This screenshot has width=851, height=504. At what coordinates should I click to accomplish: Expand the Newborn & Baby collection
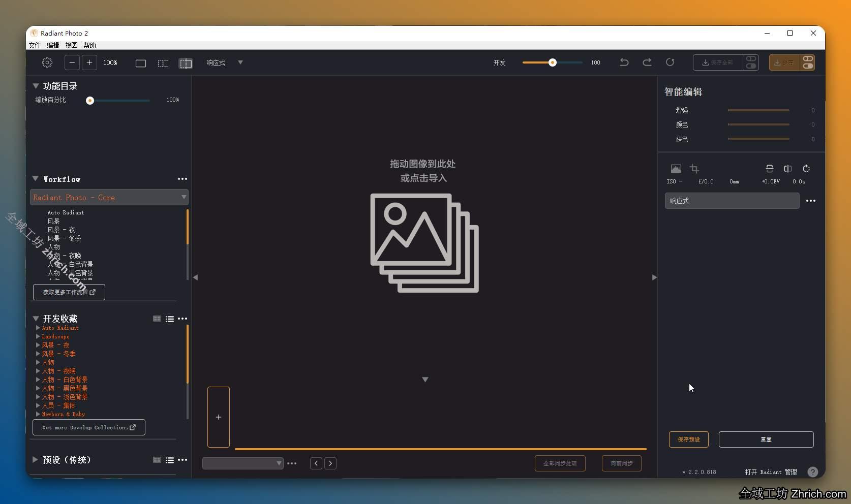tap(38, 414)
